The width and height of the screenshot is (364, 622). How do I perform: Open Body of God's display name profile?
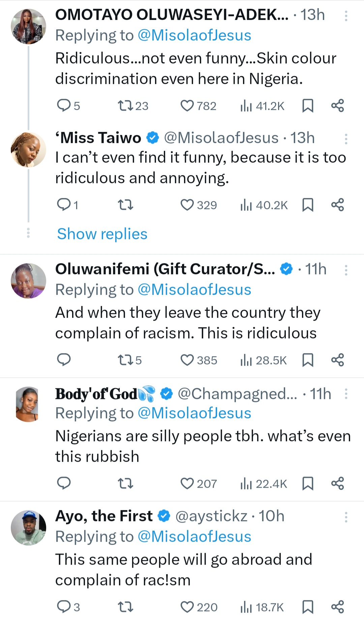(x=96, y=394)
